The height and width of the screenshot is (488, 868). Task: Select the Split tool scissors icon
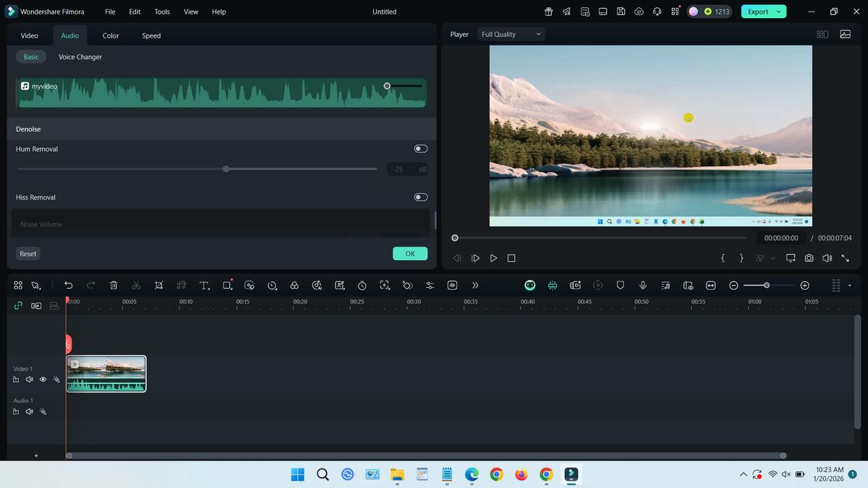click(136, 285)
